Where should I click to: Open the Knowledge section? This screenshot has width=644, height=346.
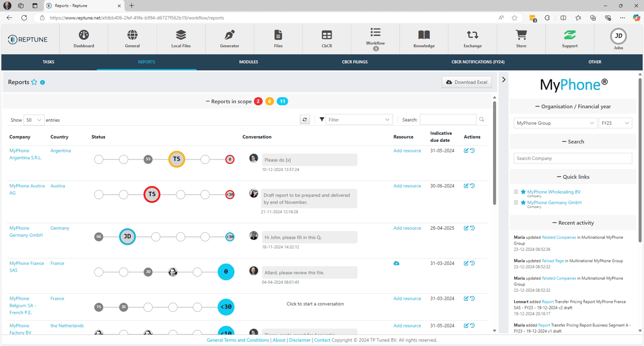pyautogui.click(x=424, y=39)
